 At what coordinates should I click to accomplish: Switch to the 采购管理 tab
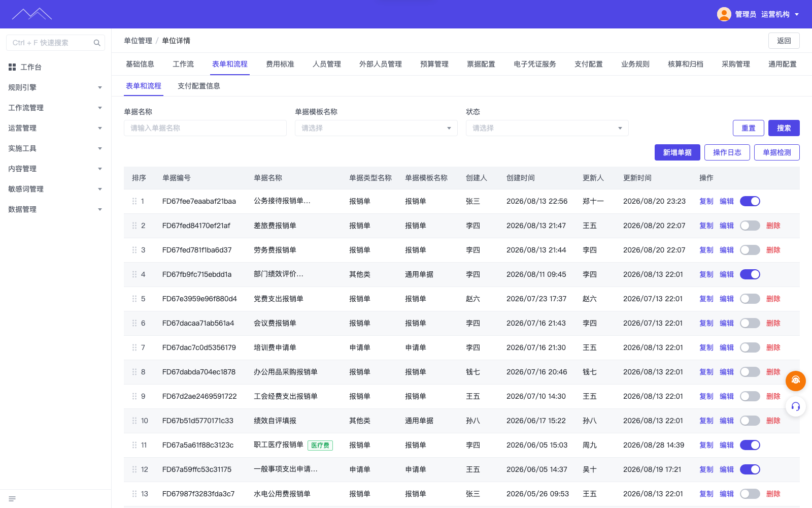point(736,64)
